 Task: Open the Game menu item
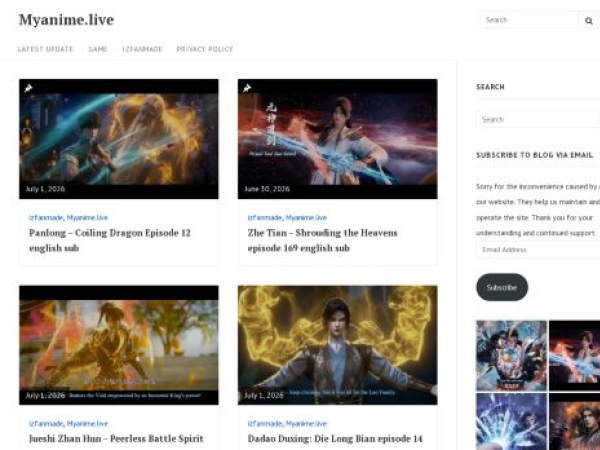click(98, 49)
